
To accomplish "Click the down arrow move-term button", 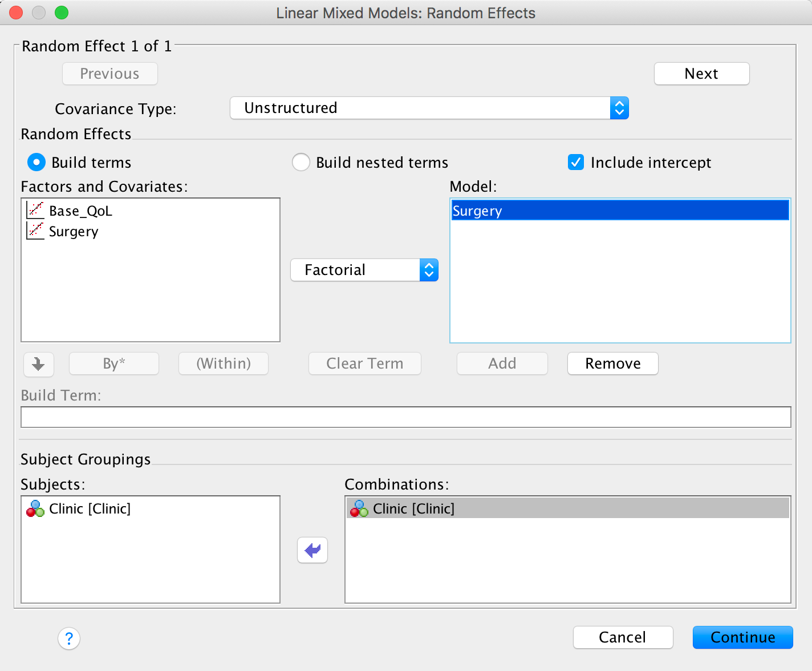I will tap(39, 364).
